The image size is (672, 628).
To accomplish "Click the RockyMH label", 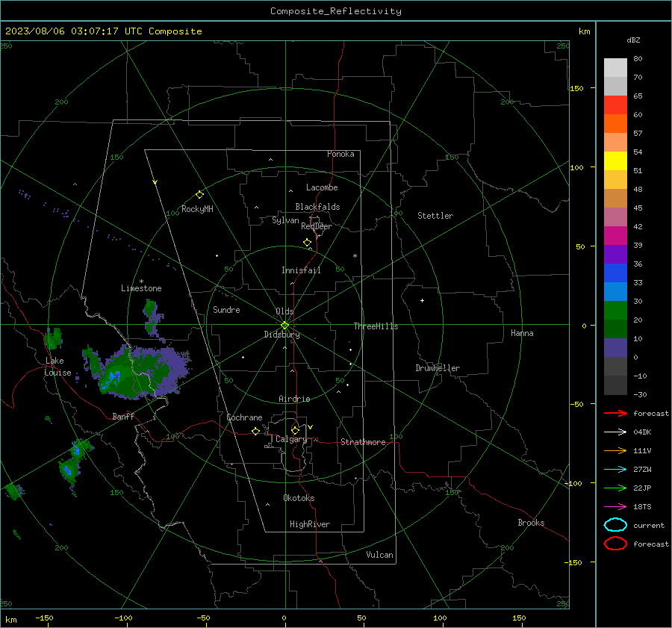I will click(197, 209).
